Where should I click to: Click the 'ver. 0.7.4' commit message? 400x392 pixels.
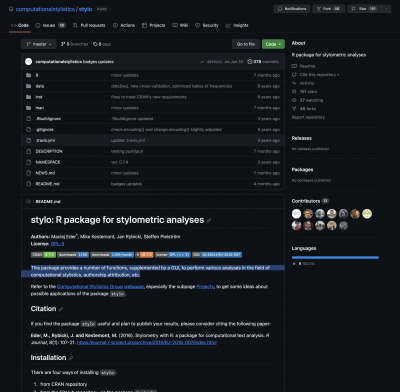[x=119, y=162]
